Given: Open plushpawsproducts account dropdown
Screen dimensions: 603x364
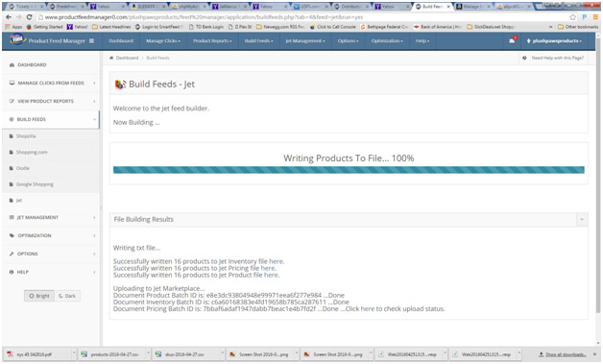Looking at the screenshot, I should coord(554,40).
